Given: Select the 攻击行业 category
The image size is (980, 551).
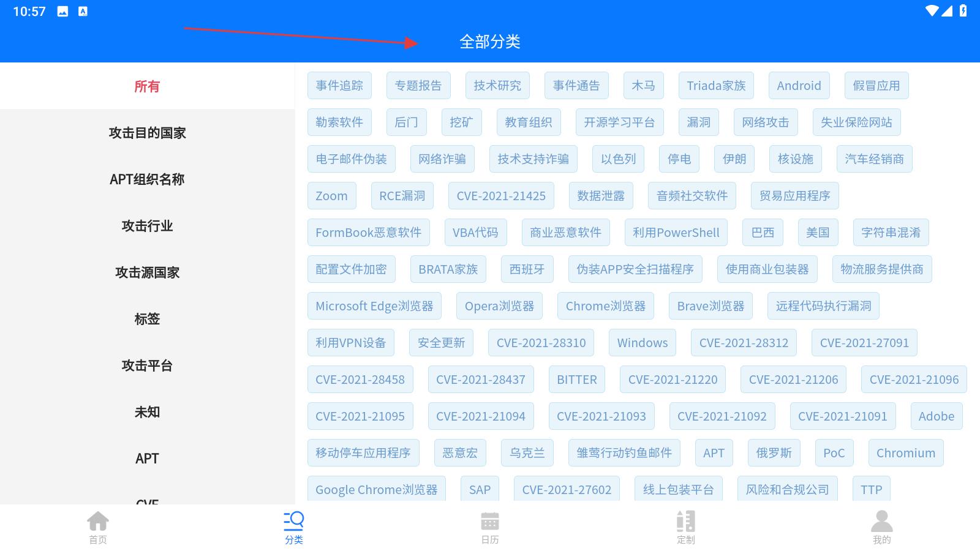Looking at the screenshot, I should (x=147, y=226).
